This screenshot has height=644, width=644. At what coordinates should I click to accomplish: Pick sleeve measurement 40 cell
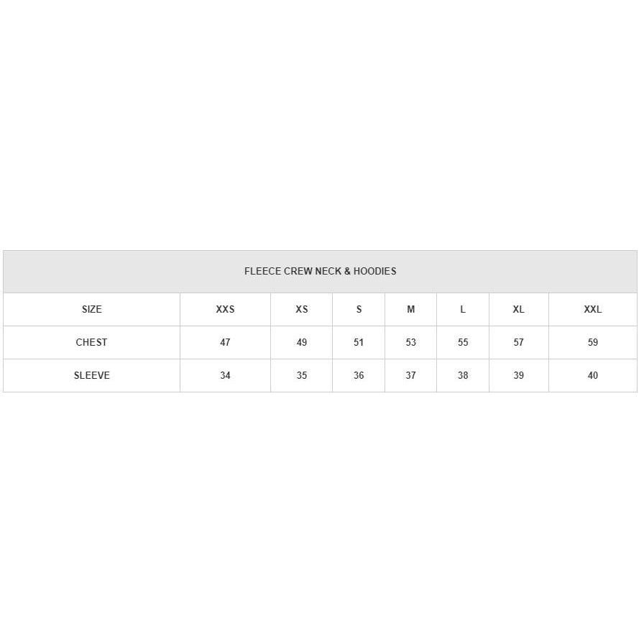point(592,376)
